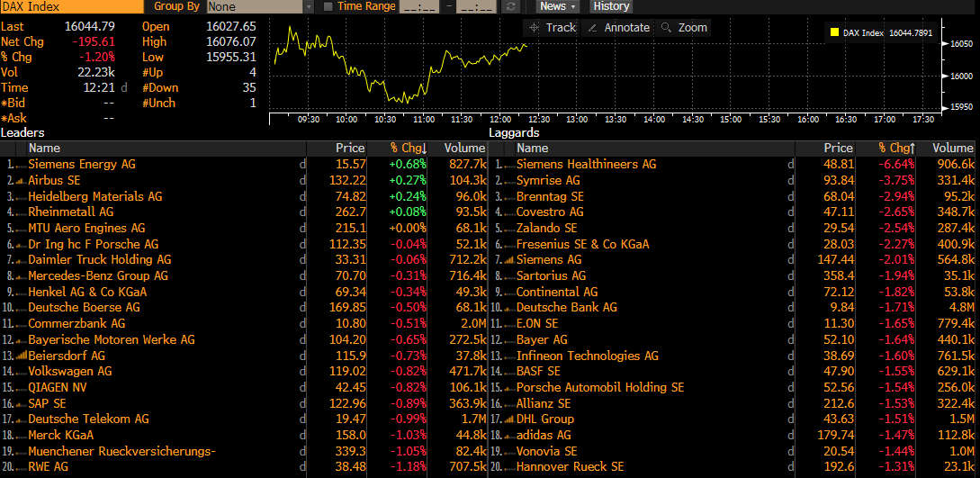Open the Group By dropdown
The image size is (980, 478).
(260, 6)
